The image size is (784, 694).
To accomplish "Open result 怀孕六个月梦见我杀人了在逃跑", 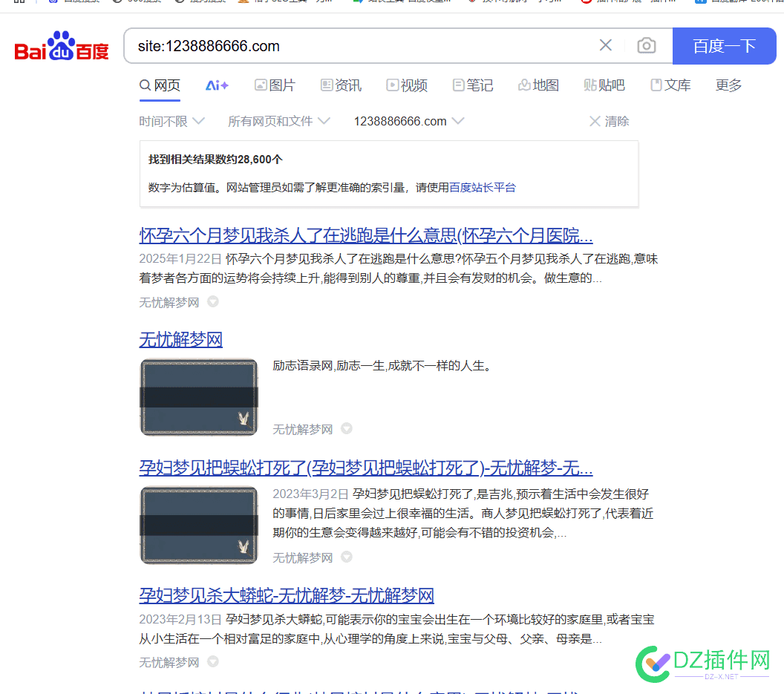I will click(366, 235).
